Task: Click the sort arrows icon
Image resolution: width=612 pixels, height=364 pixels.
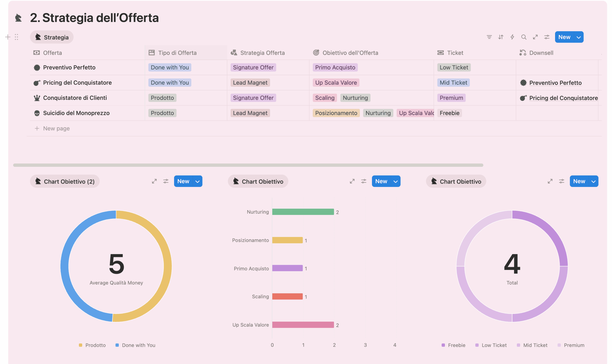Action: click(x=500, y=37)
